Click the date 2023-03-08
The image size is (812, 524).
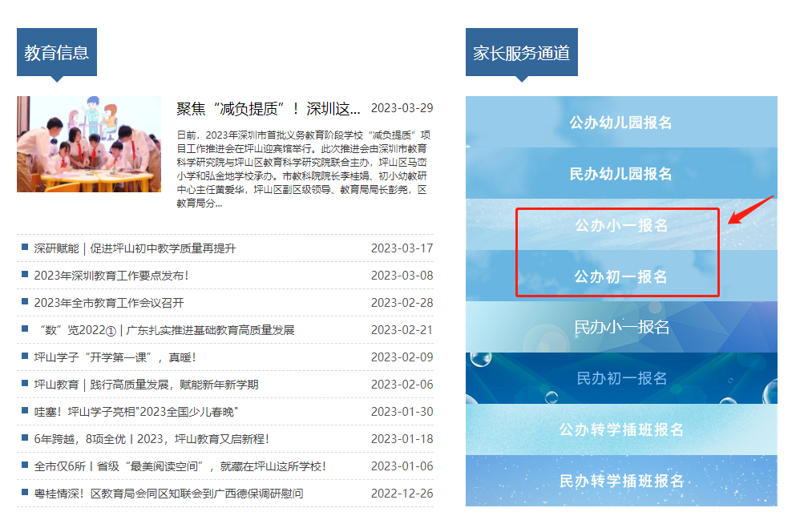pos(402,276)
